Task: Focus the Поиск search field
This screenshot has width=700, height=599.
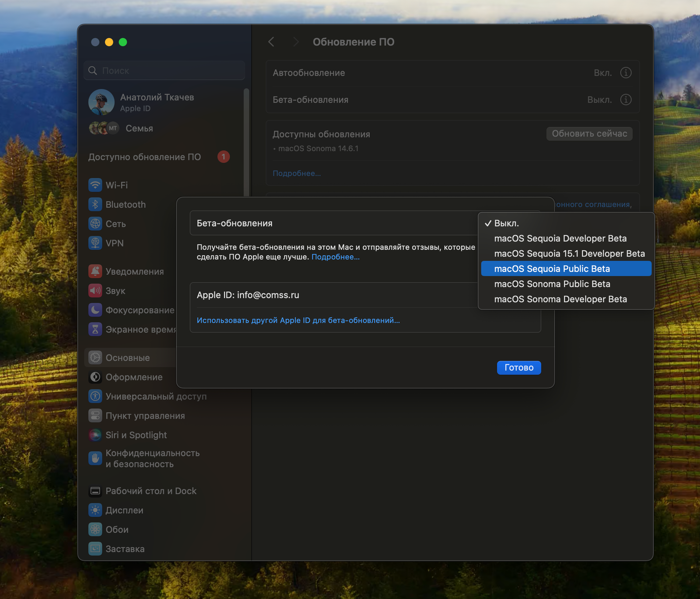Action: tap(164, 70)
